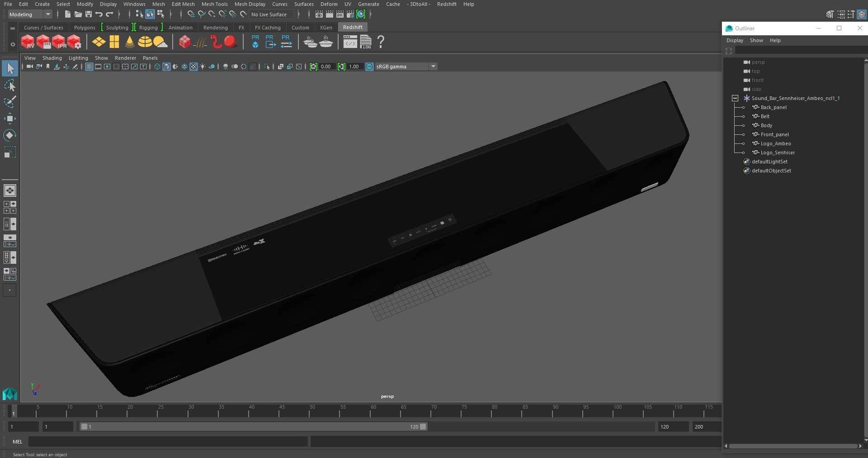This screenshot has width=868, height=458.
Task: Activate the Rotate tool in toolbox
Action: click(9, 135)
